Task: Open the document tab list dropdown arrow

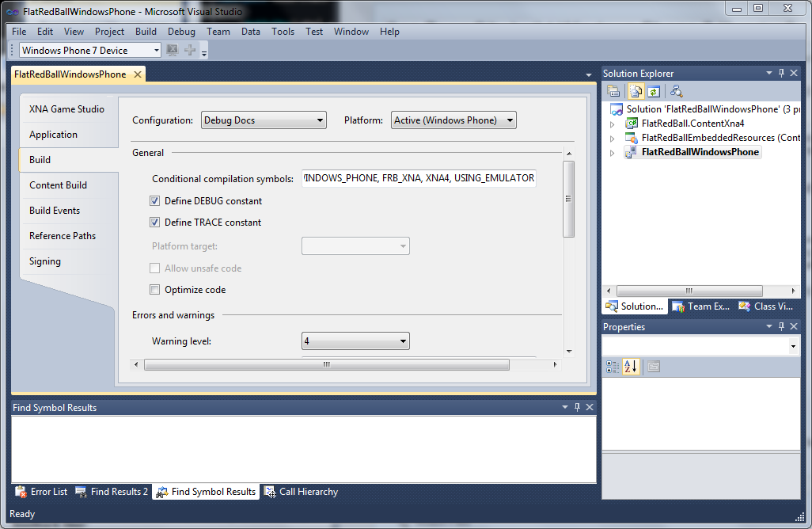Action: 589,75
